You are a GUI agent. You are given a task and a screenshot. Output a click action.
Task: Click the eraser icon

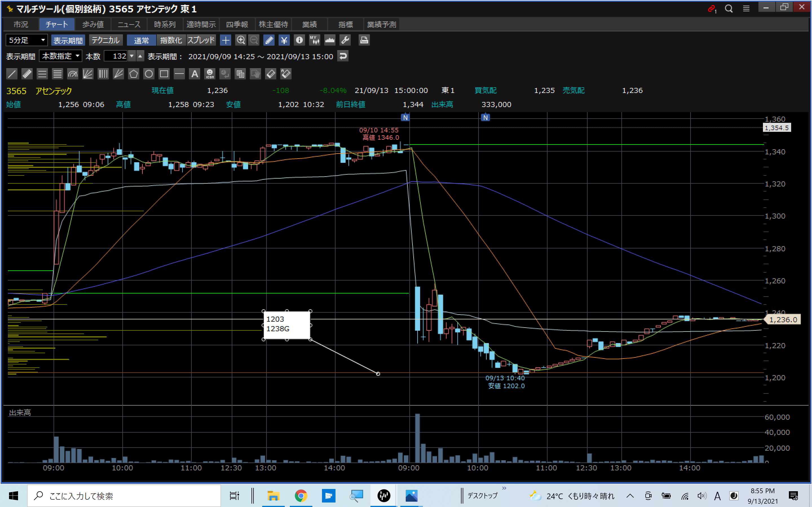click(270, 74)
